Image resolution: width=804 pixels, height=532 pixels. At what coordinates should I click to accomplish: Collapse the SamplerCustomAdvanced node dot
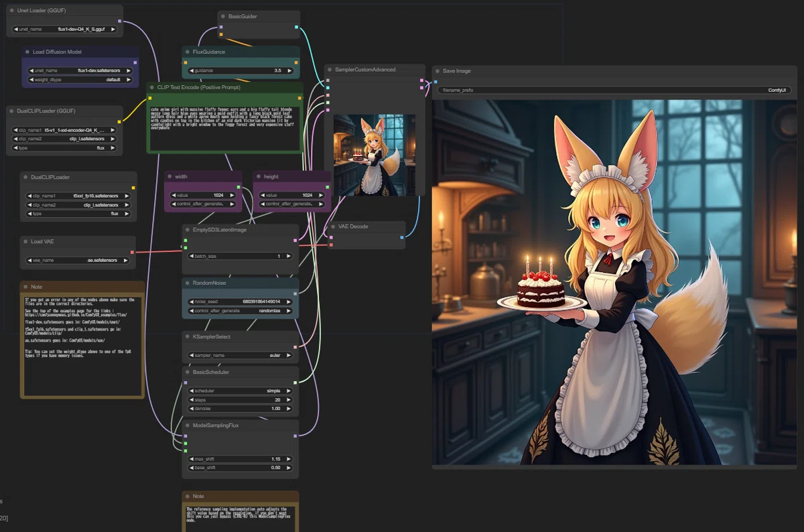(x=330, y=70)
